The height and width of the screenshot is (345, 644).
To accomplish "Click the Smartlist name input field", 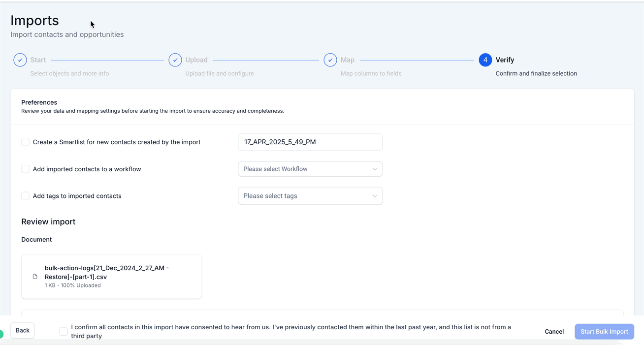I will (x=310, y=142).
